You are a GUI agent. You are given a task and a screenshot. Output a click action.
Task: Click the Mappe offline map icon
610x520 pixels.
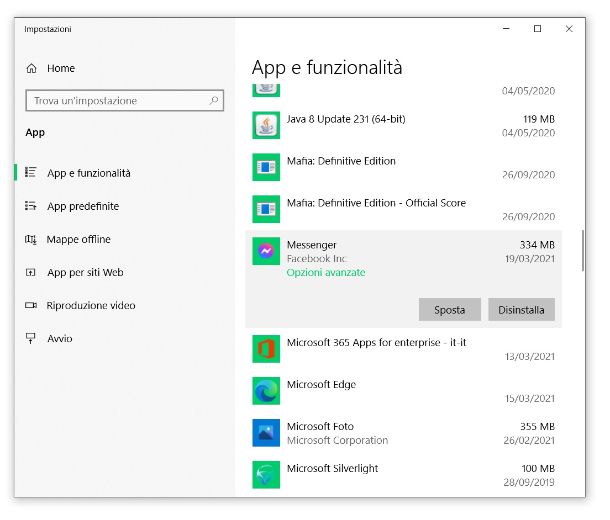pyautogui.click(x=31, y=239)
